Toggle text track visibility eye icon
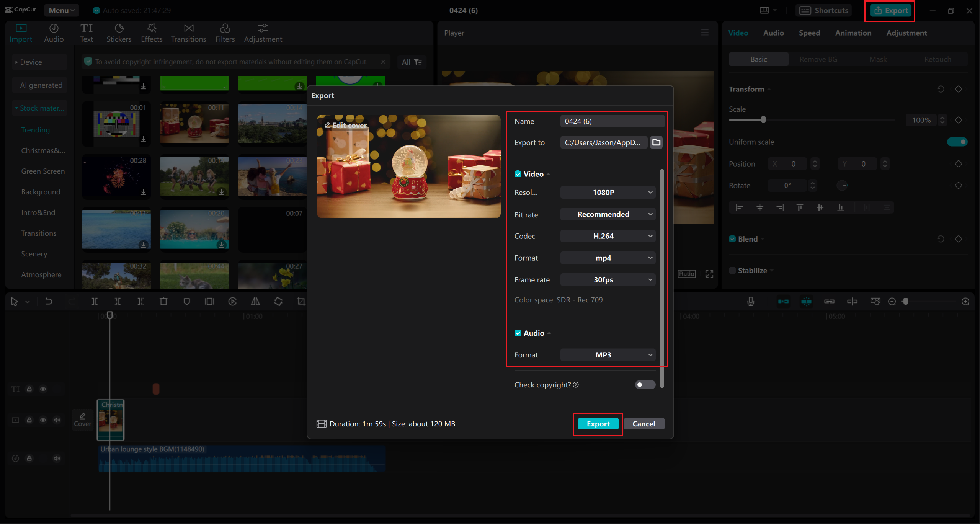Screen dimensions: 980x524 click(x=43, y=389)
